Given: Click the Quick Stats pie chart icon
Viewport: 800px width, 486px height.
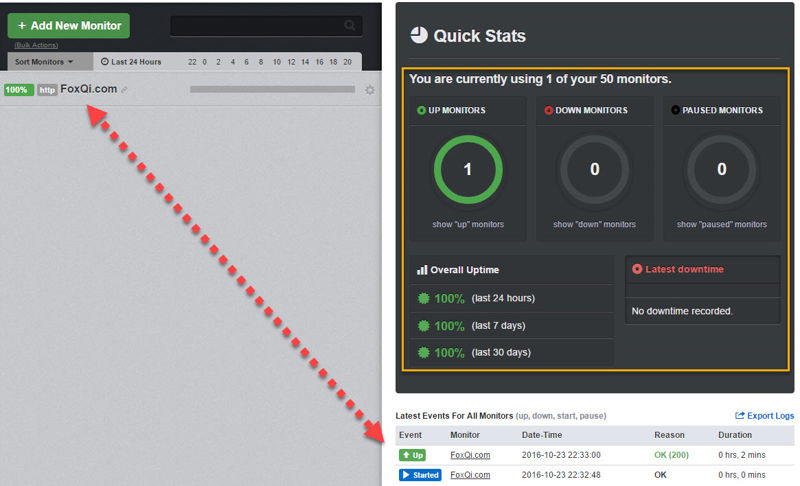Looking at the screenshot, I should (419, 35).
